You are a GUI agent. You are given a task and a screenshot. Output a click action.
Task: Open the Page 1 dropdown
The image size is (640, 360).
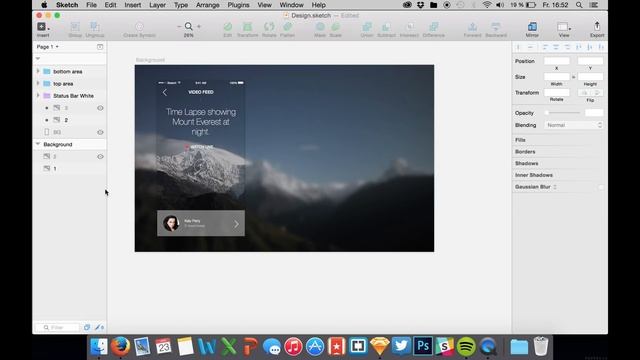click(x=47, y=47)
